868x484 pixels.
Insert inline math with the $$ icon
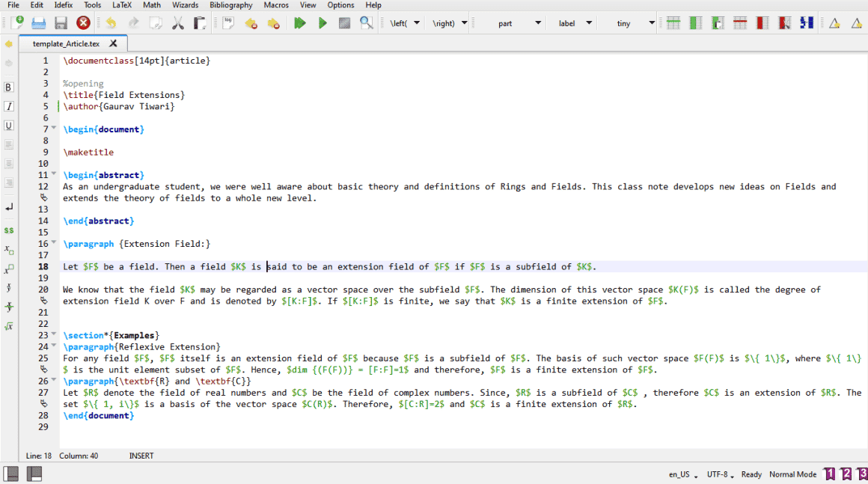pos(8,230)
